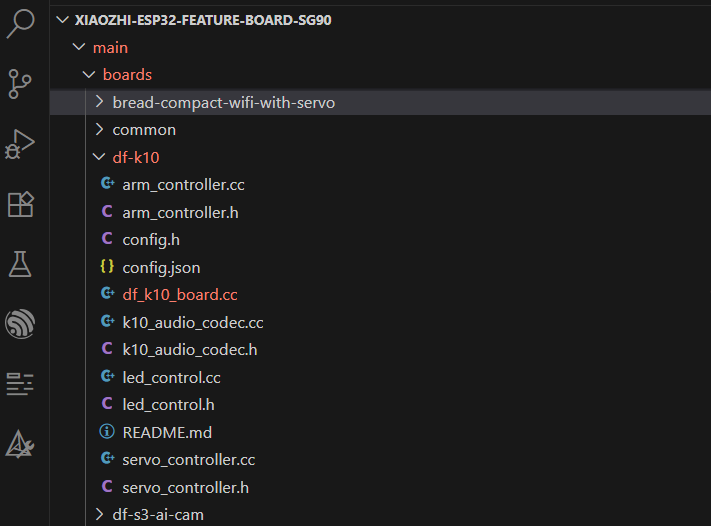Screen dimensions: 711x526
Task: Click the text-lines icon below Espressif icon
Action: (x=21, y=384)
